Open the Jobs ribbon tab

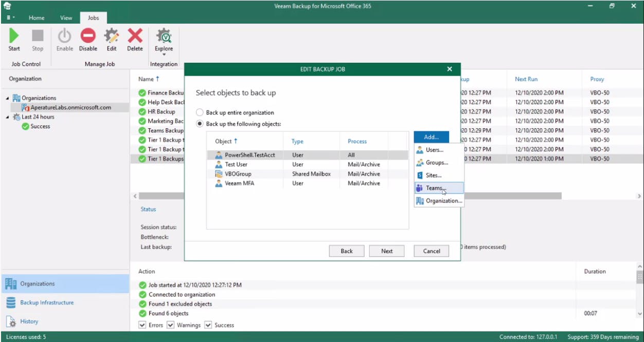point(93,18)
